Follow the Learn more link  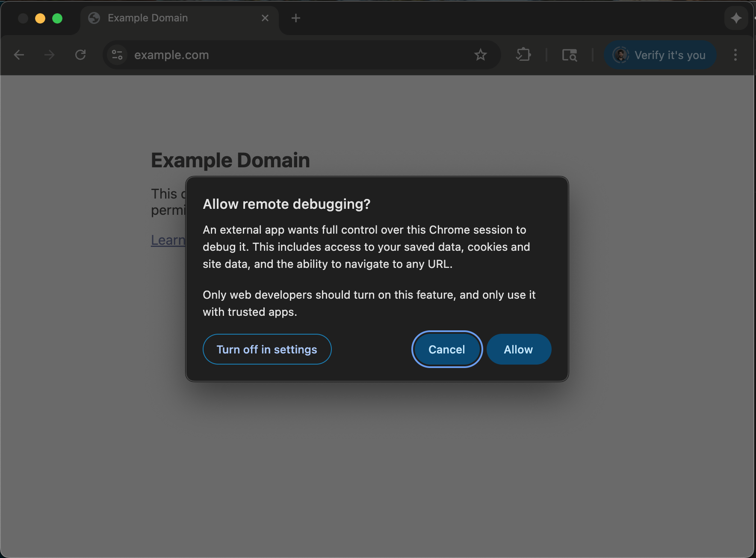coord(168,240)
